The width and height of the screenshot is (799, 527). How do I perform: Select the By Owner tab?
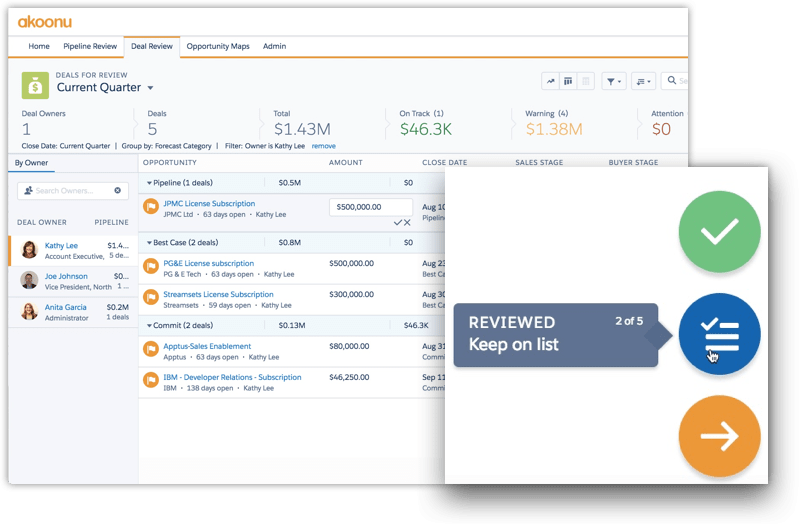pos(31,163)
